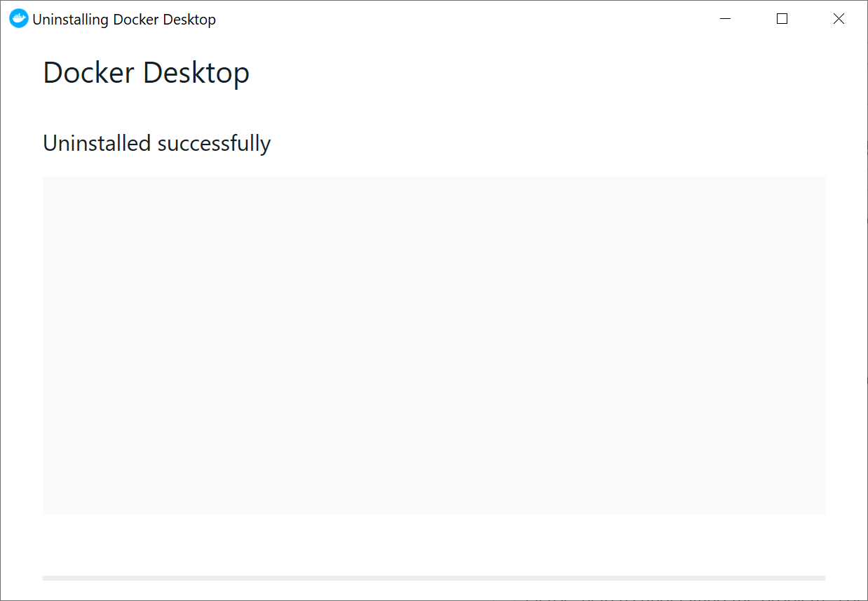Maximize the uninstaller window
This screenshot has height=601, width=868.
pos(782,19)
